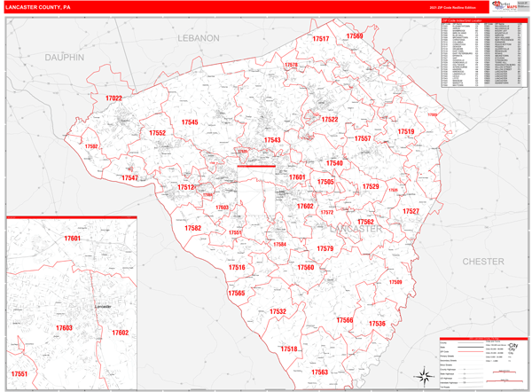Click the compass rose near the legend

click(x=424, y=377)
